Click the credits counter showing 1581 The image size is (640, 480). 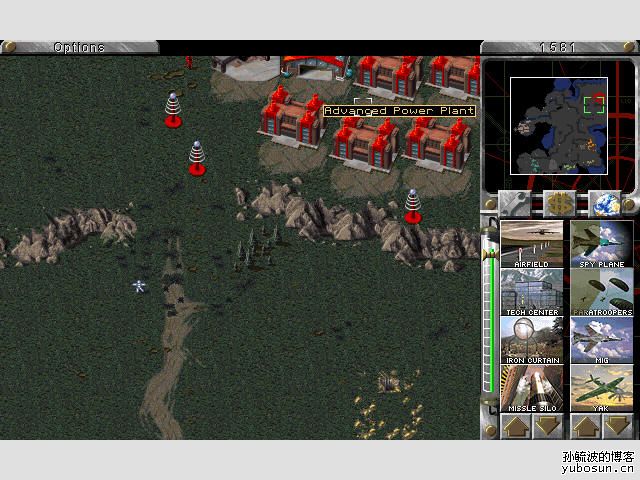coord(559,47)
